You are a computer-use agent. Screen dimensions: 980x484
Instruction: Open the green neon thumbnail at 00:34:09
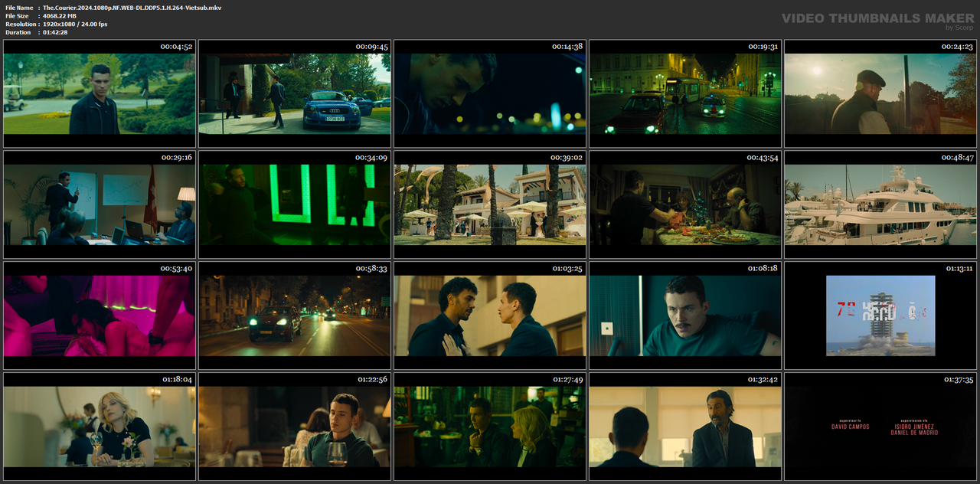[295, 204]
